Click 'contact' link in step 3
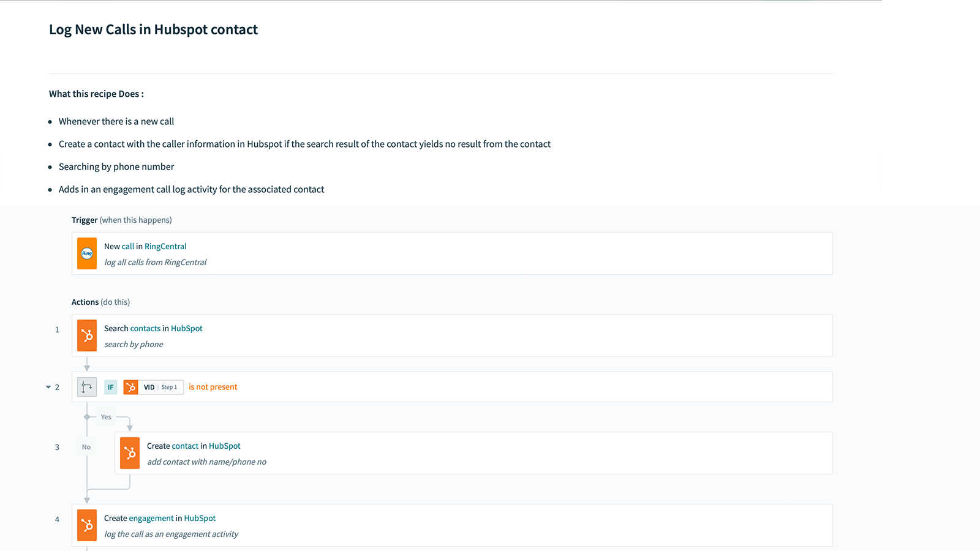Image resolution: width=980 pixels, height=551 pixels. tap(185, 446)
